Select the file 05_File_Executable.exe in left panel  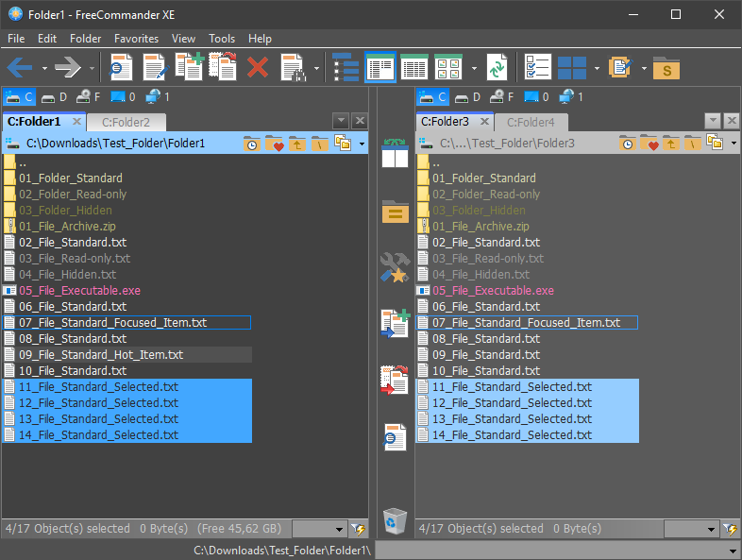(79, 291)
